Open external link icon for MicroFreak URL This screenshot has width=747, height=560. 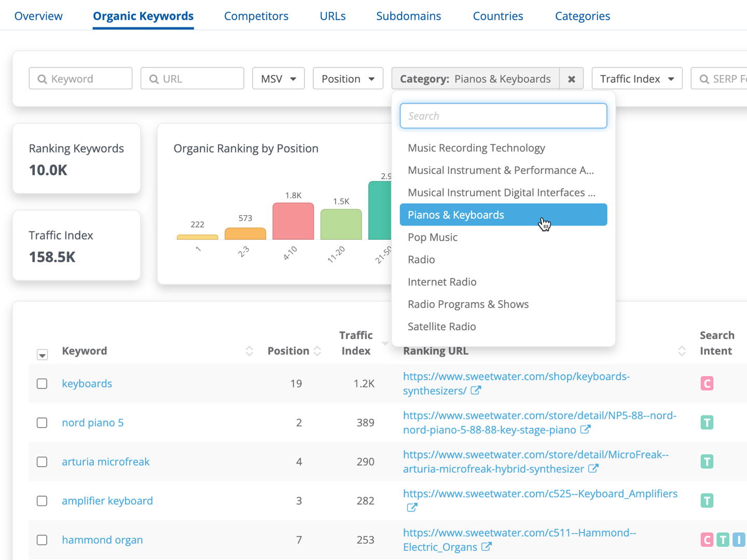click(x=593, y=468)
